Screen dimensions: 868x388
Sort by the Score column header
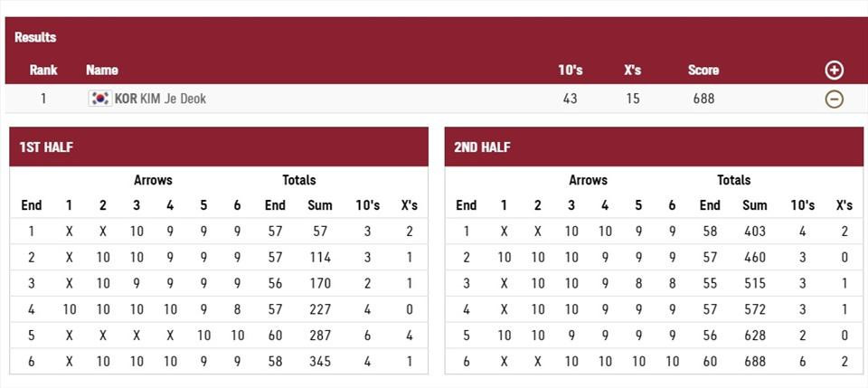[x=703, y=71]
